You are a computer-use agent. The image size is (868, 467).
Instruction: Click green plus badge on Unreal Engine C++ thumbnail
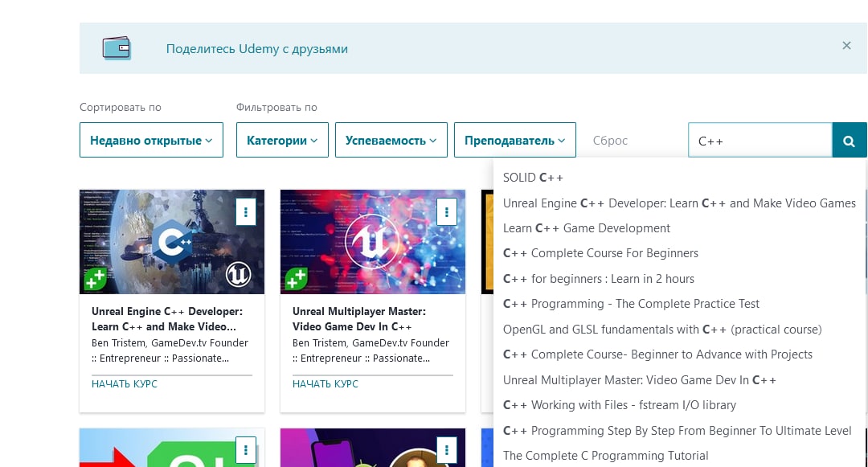(x=95, y=280)
